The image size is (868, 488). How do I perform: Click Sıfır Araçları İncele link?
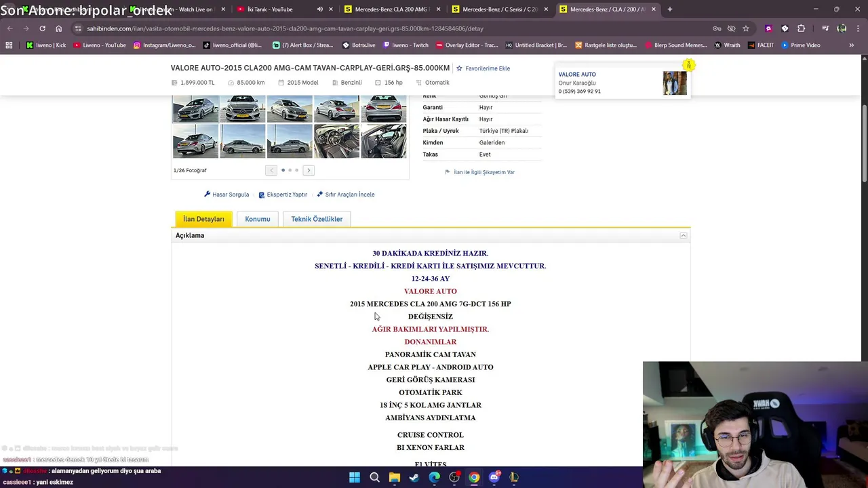346,195
